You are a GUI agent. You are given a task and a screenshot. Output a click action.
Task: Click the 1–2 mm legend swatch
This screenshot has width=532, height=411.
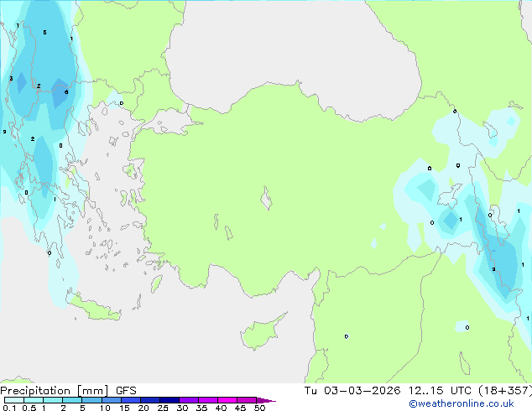click(x=53, y=400)
